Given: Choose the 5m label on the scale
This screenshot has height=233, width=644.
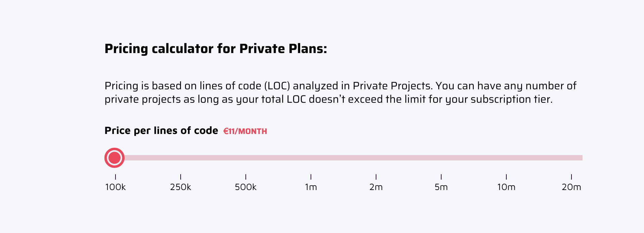Looking at the screenshot, I should pyautogui.click(x=441, y=187).
